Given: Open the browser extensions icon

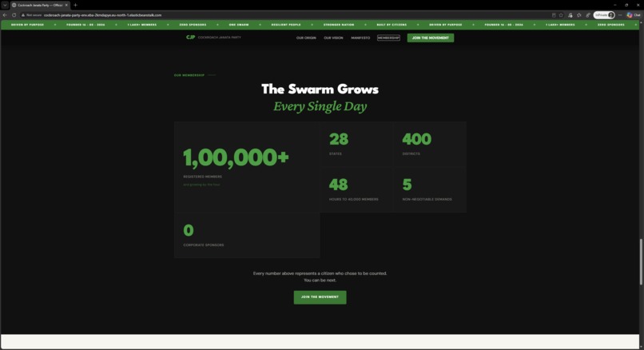Looking at the screenshot, I should click(x=570, y=15).
